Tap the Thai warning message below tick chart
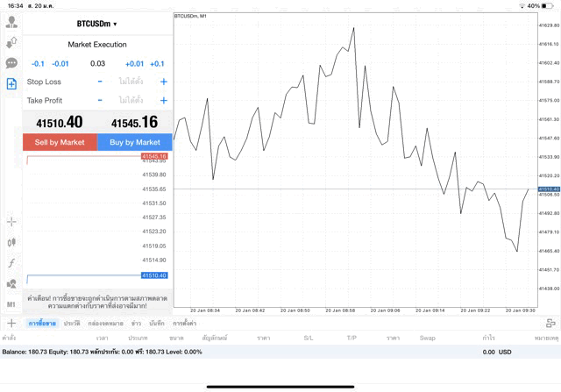561x392 pixels. [x=97, y=302]
